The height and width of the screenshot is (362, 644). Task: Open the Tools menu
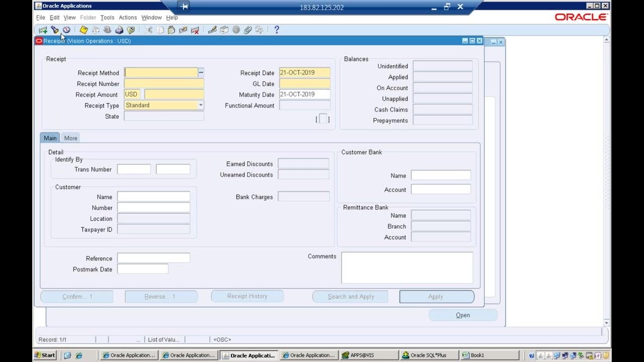107,18
